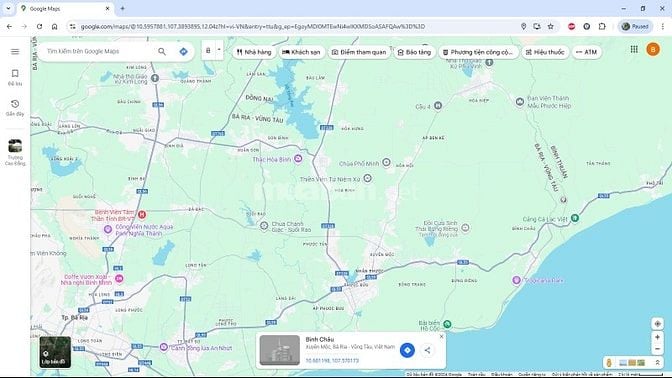This screenshot has width=672, height=378.
Task: Locate me with the my-location button
Action: click(657, 324)
